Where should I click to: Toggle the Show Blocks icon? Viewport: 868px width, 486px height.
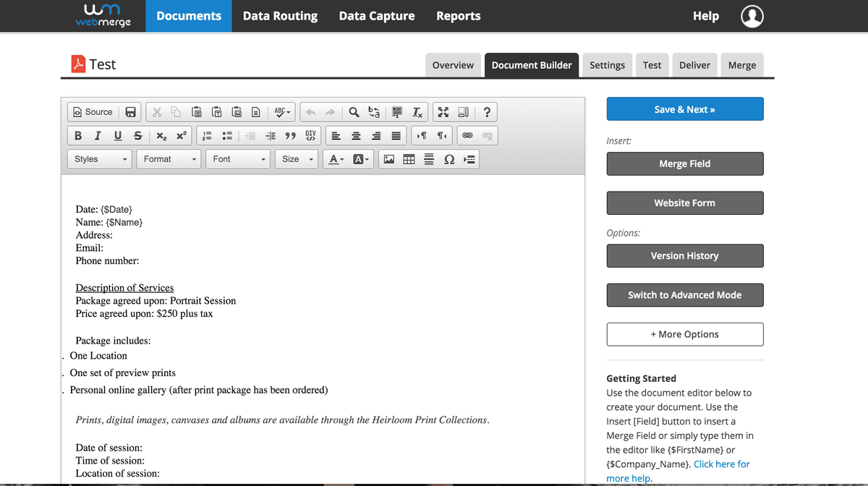[463, 112]
